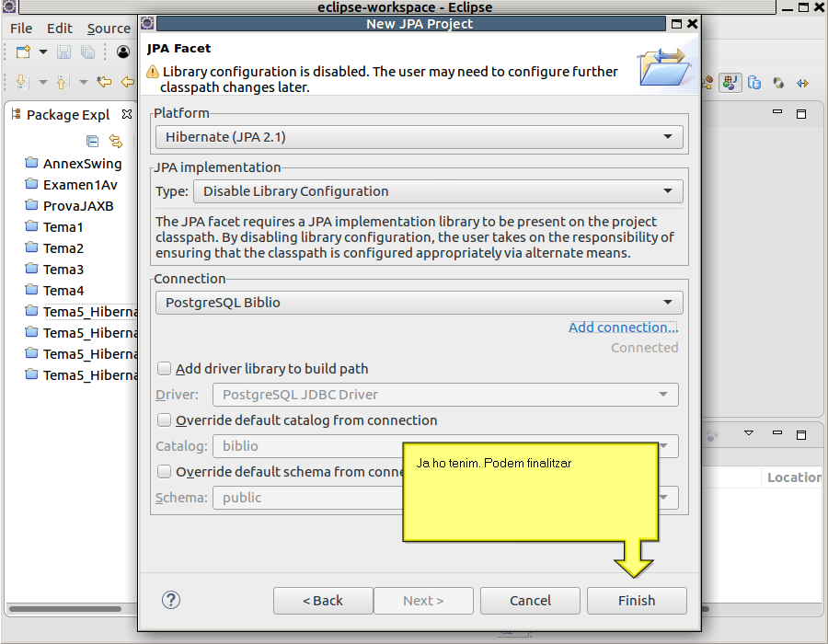
Task: Click the Previous Annotation toolbar icon
Action: click(x=63, y=82)
